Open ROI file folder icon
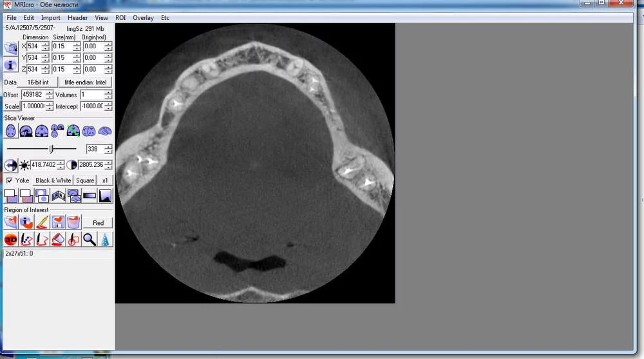The image size is (644, 359). click(11, 222)
